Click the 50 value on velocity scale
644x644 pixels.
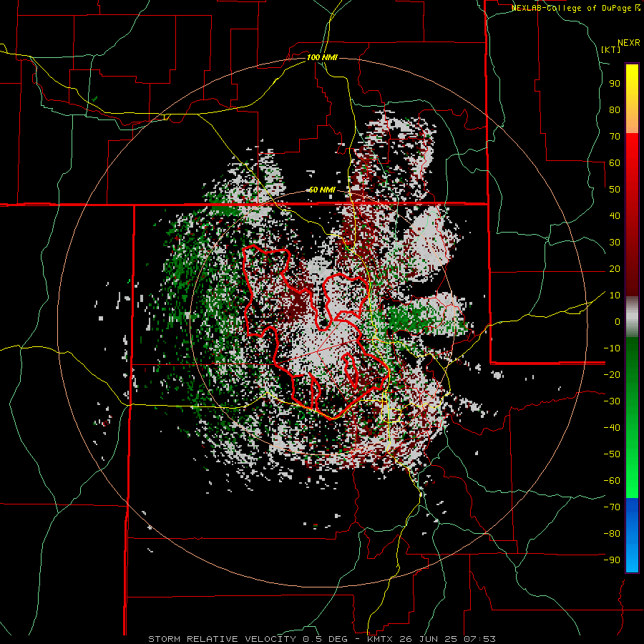615,190
